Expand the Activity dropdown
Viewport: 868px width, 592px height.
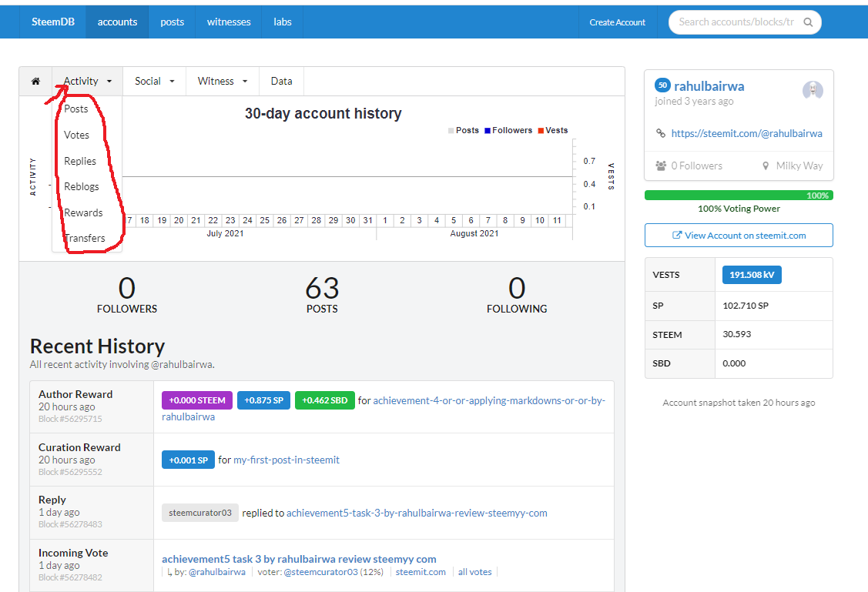[88, 82]
